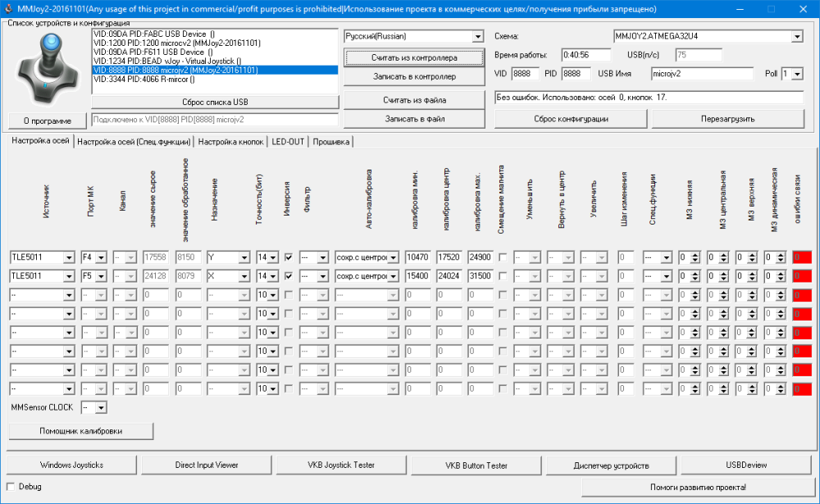Viewport: 820px width, 504px height.
Task: Enable the Debug checkbox
Action: tap(11, 487)
